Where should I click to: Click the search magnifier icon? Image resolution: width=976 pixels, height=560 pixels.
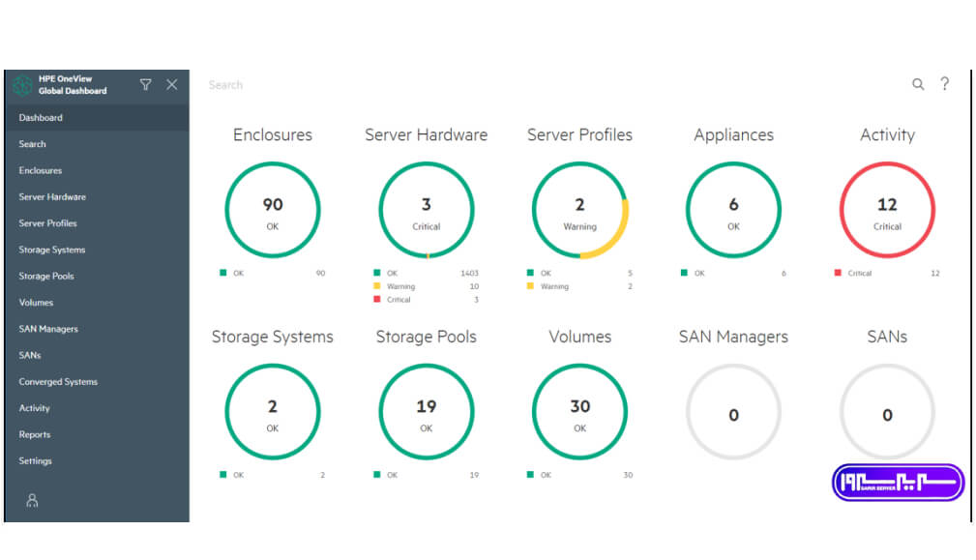918,84
